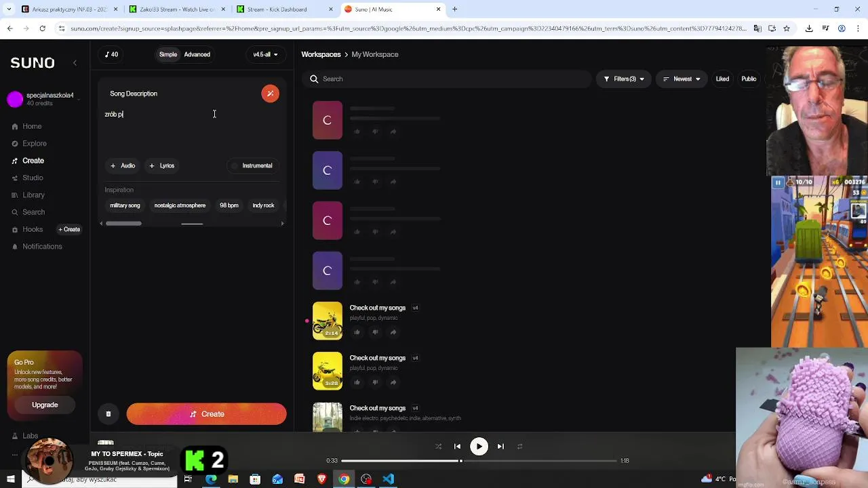Switch to Advanced mode
Viewport: 868px width, 488px height.
coord(197,54)
